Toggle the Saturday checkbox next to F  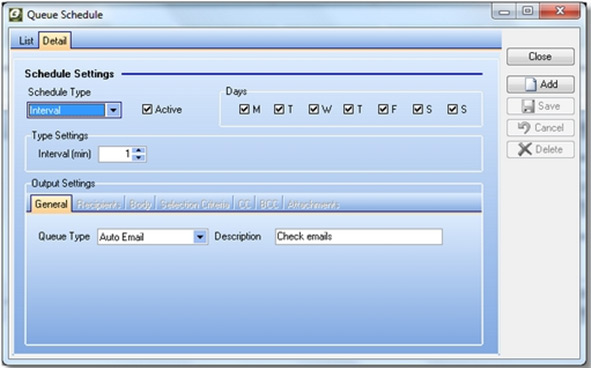pos(418,109)
